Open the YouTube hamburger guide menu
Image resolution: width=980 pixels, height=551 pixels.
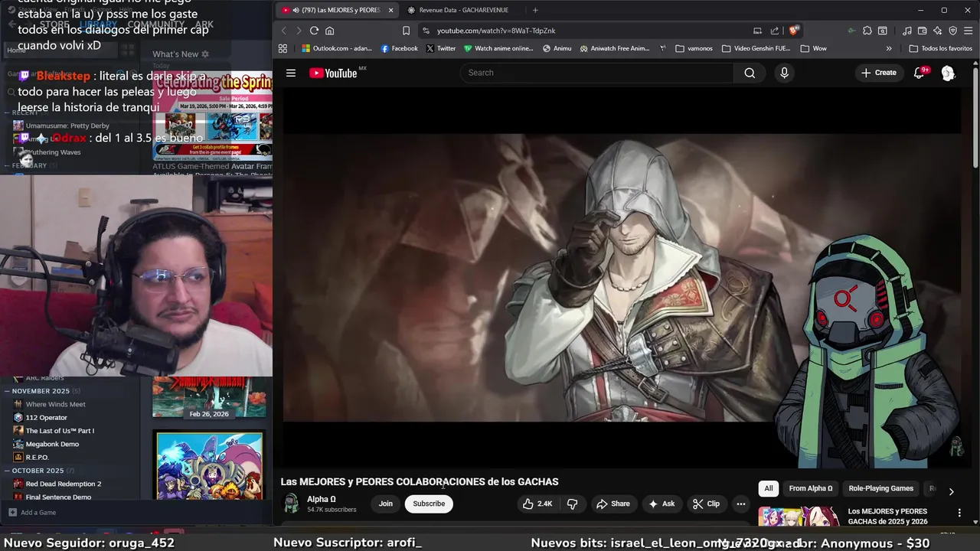point(291,73)
